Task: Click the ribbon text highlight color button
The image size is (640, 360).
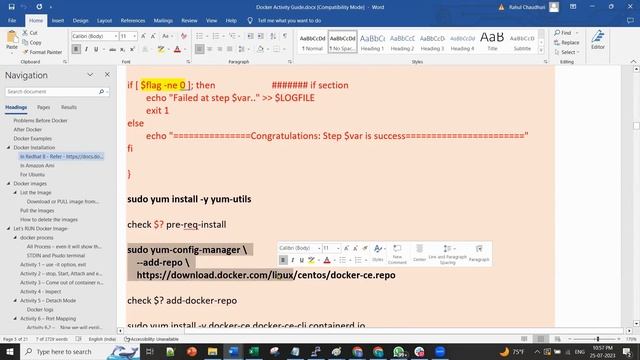Action: point(161,49)
